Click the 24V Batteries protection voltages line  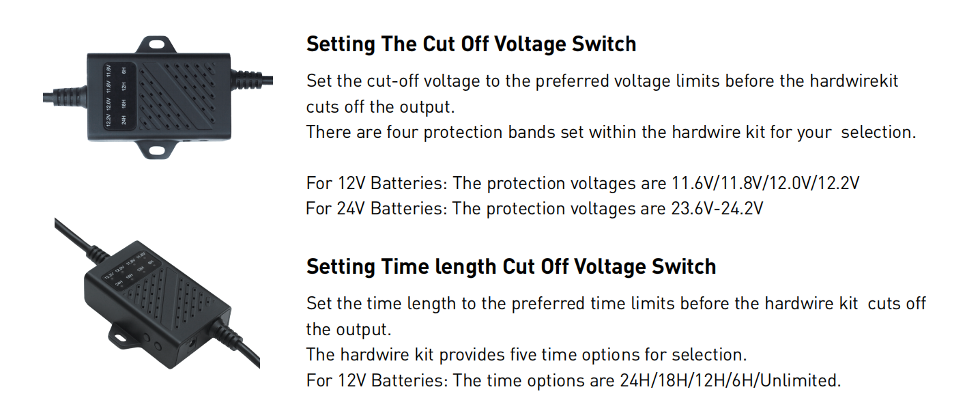[x=534, y=208]
